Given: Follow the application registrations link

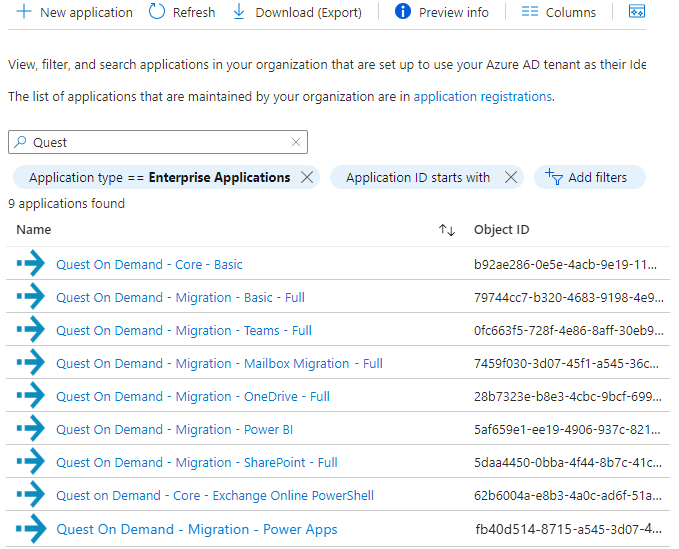Looking at the screenshot, I should pos(482,97).
